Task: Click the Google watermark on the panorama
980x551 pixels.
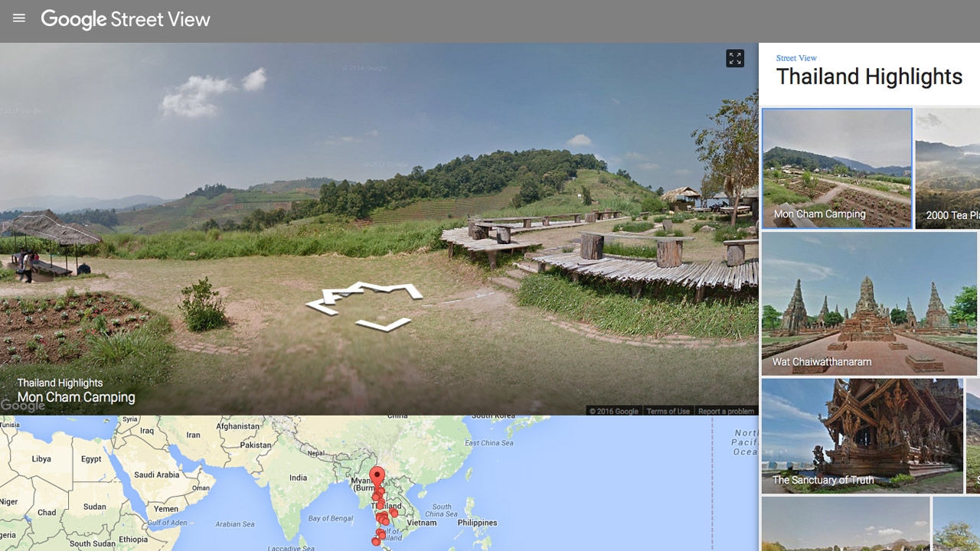Action: [23, 404]
